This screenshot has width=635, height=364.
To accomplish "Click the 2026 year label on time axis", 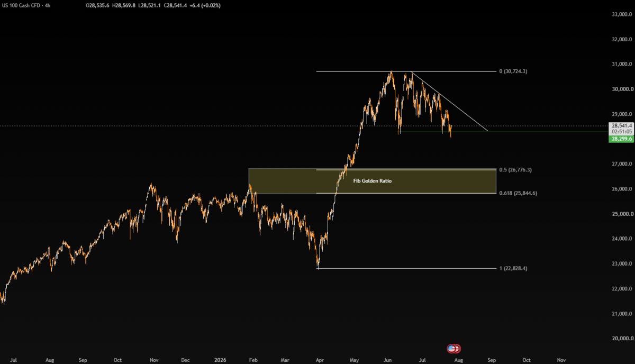I will coord(220,360).
